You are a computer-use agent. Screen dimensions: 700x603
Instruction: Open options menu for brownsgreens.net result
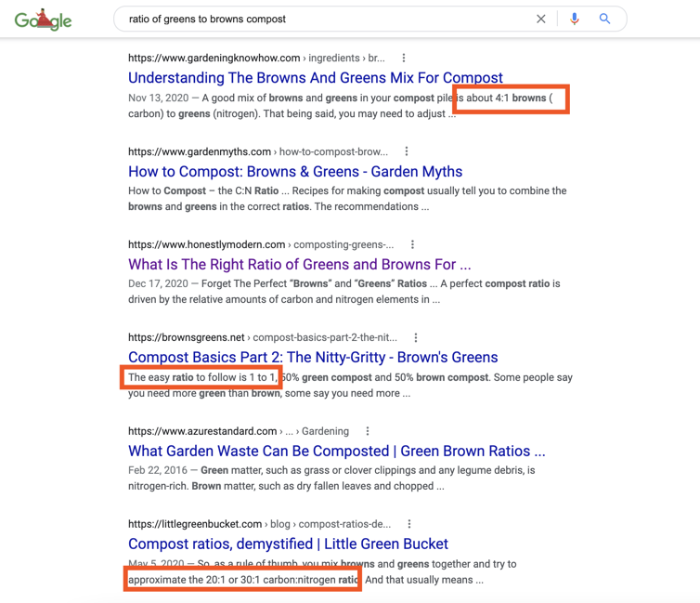click(x=416, y=337)
